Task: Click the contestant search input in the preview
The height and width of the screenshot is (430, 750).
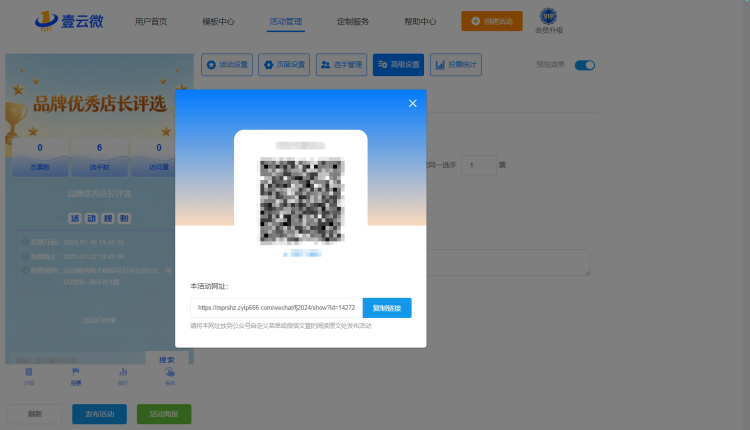Action: point(77,359)
